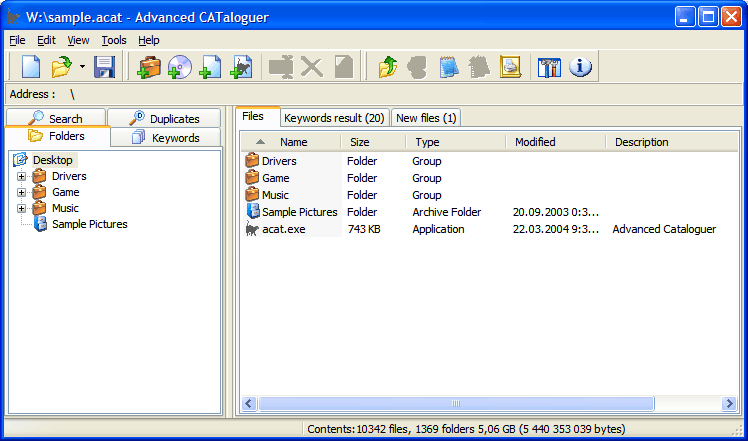Viewport: 748px width, 441px height.
Task: Click the Go up folder icon
Action: (388, 67)
